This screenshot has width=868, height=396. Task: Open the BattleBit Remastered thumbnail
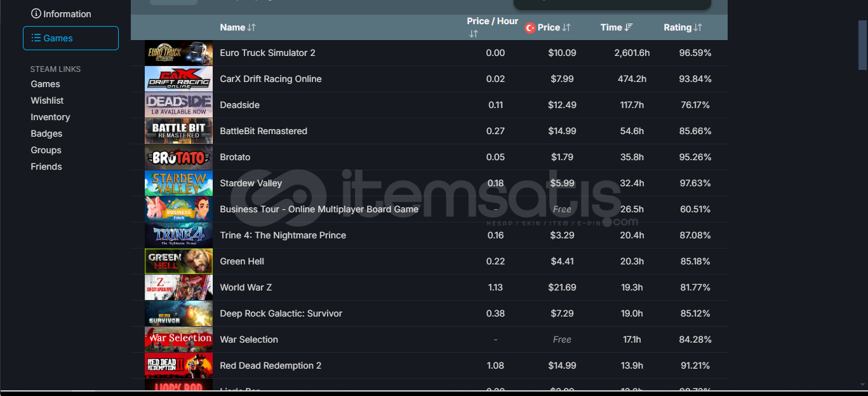[178, 131]
